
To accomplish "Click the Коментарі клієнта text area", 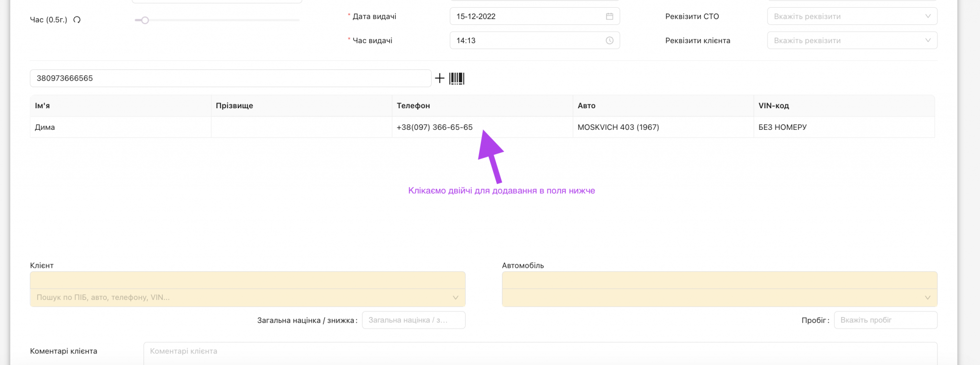I will pyautogui.click(x=540, y=353).
